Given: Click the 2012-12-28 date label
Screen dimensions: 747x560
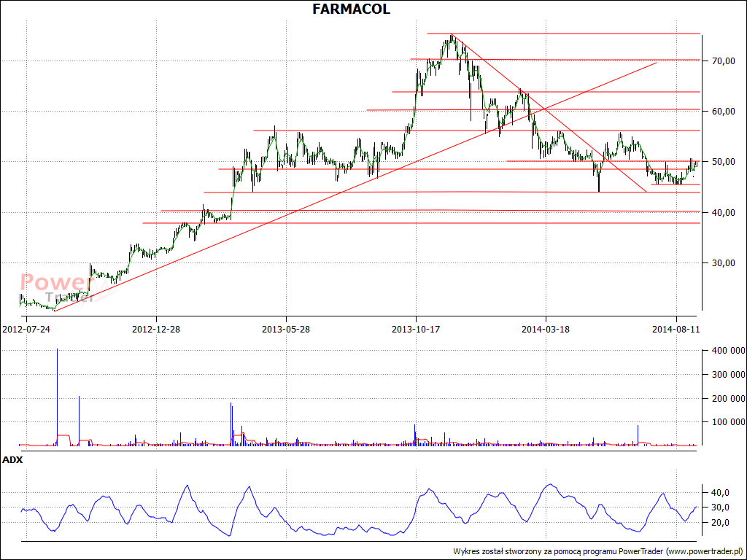Looking at the screenshot, I should 156,330.
